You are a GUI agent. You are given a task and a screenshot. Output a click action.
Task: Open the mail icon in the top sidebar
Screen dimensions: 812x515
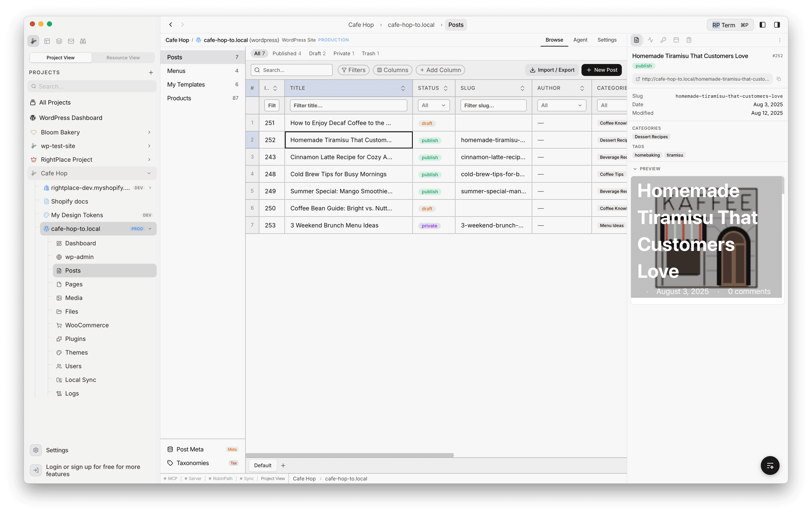point(71,41)
